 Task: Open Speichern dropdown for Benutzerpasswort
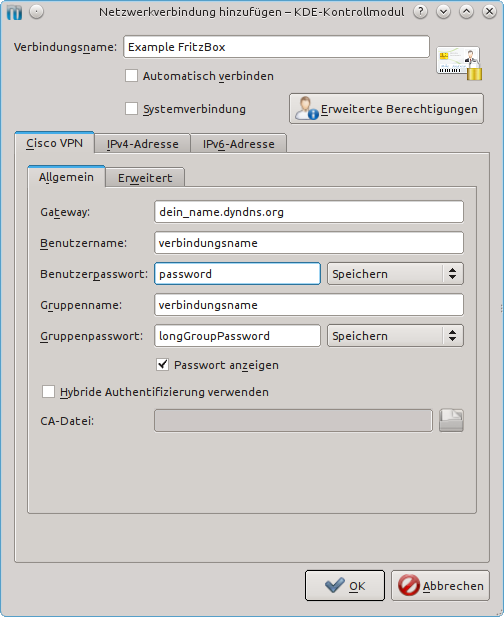395,274
